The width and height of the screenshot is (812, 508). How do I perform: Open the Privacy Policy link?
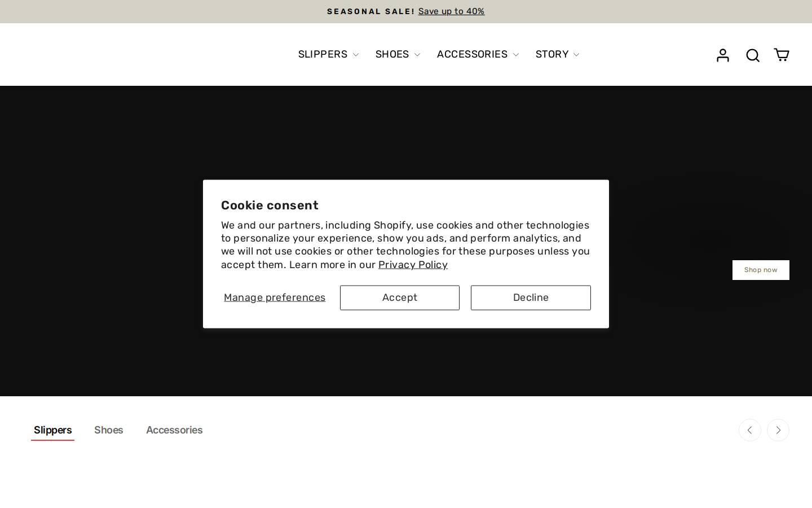coord(413,265)
